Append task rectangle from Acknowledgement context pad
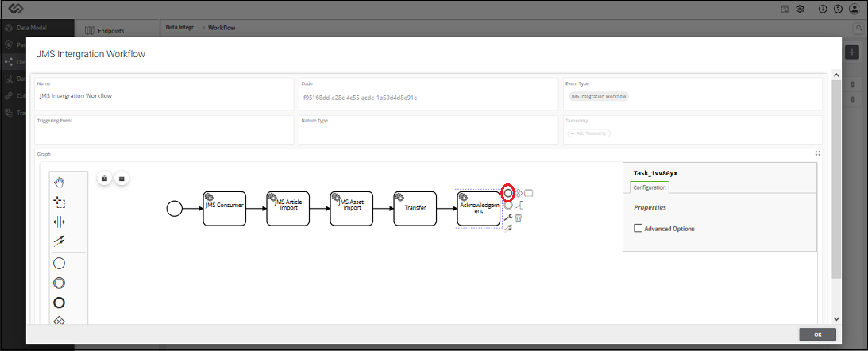Viewport: 868px width, 351px height. [x=529, y=193]
